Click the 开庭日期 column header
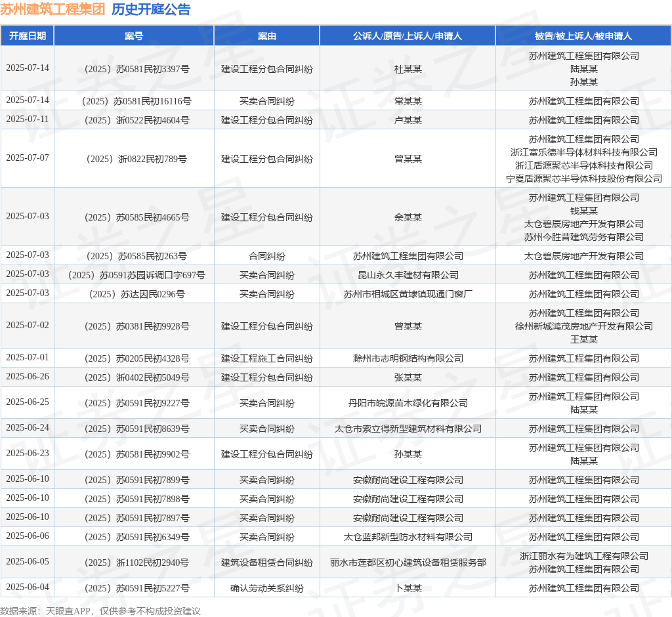This screenshot has width=672, height=617. point(28,36)
